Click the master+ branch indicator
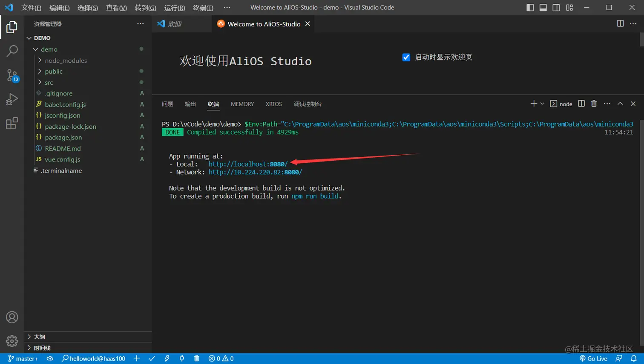The image size is (644, 364). [x=23, y=358]
